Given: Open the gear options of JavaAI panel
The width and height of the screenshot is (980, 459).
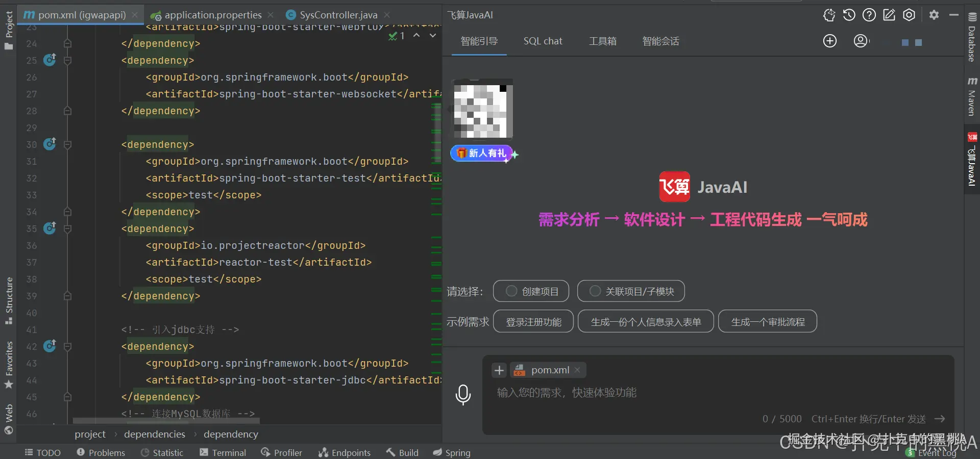Looking at the screenshot, I should click(x=934, y=15).
